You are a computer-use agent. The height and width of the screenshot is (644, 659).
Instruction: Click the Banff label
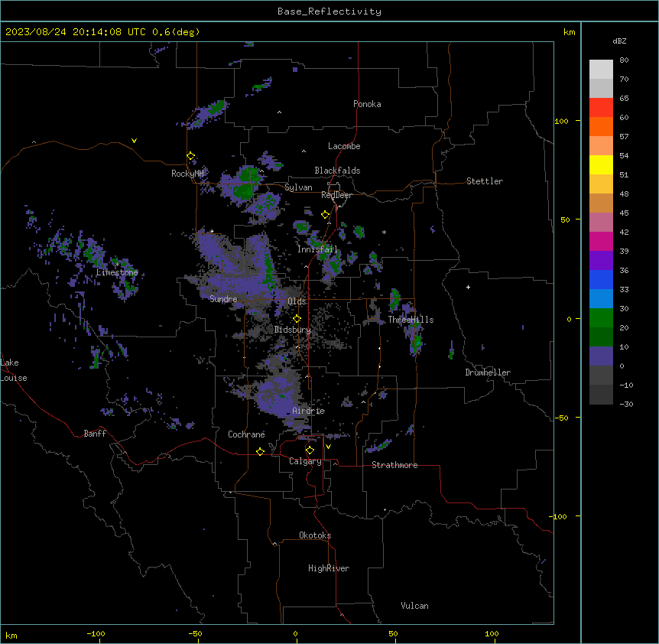pos(95,434)
